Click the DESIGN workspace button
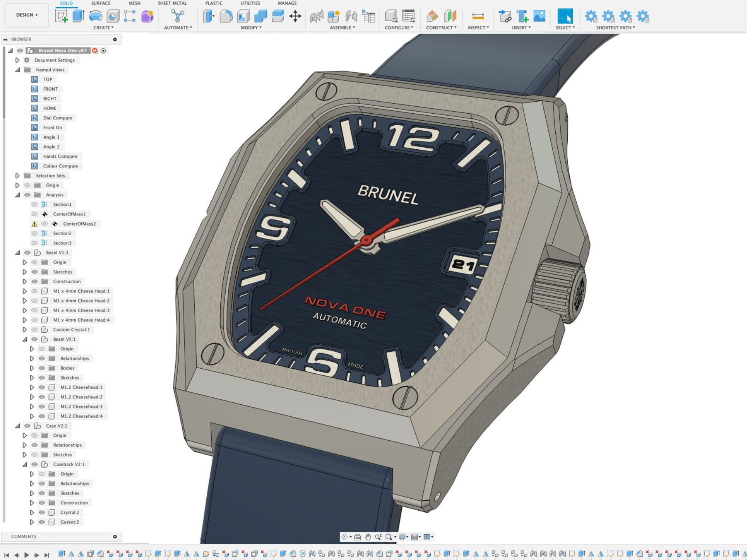This screenshot has width=747, height=560. tap(25, 15)
